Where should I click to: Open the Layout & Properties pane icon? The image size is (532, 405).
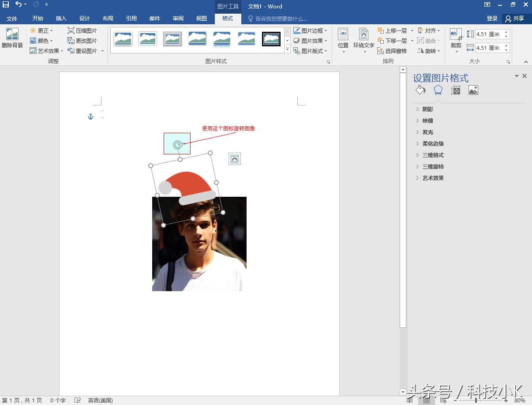455,90
